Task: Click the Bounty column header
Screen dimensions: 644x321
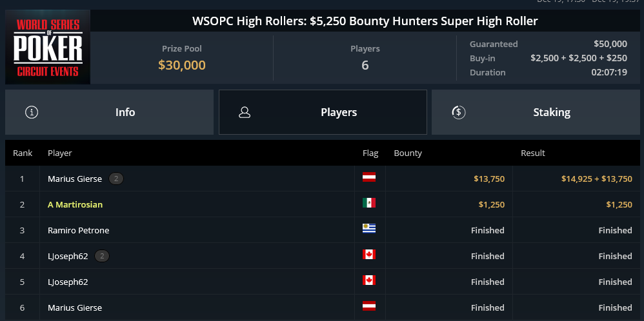Action: pos(408,153)
